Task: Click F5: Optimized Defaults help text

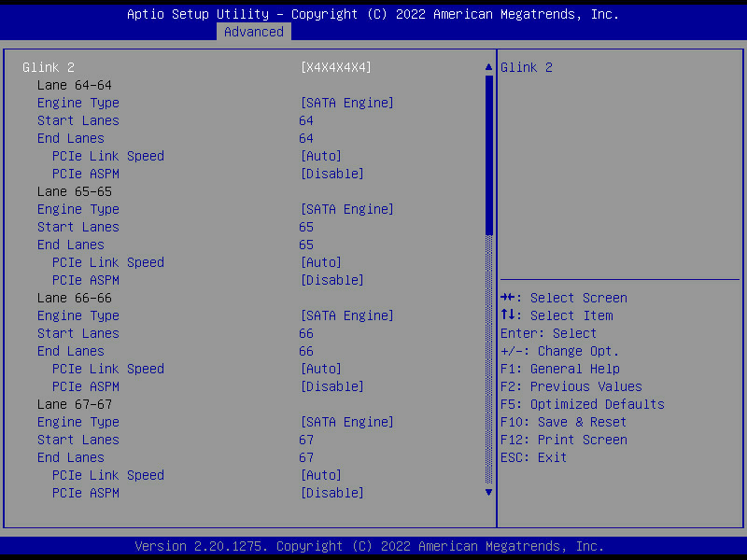Action: coord(583,404)
